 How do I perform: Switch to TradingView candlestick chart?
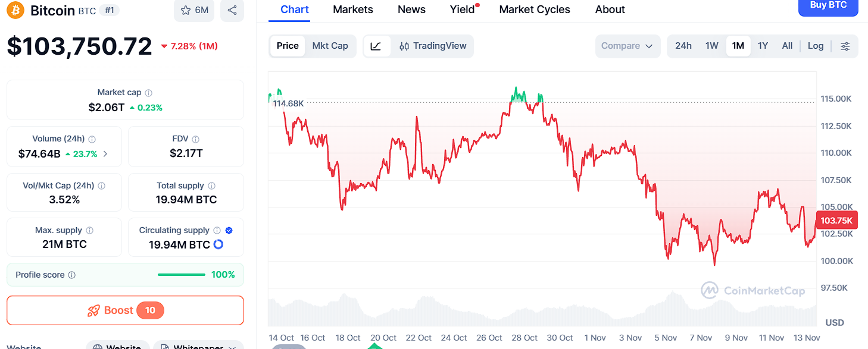pos(433,46)
